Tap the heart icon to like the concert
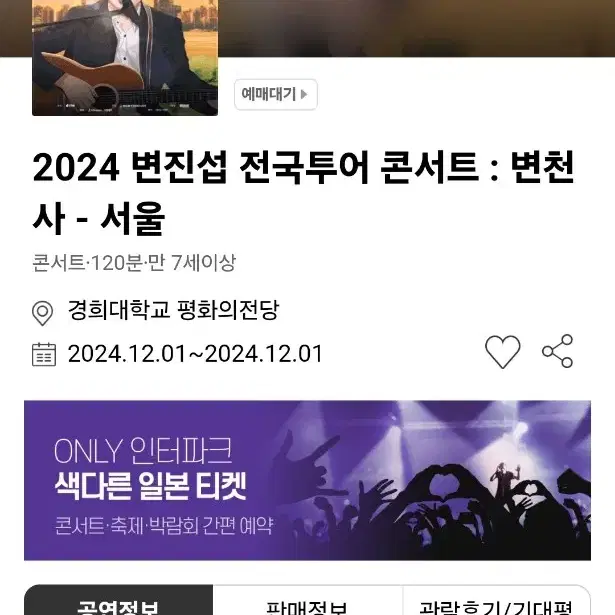Image resolution: width=615 pixels, height=615 pixels. tap(502, 352)
